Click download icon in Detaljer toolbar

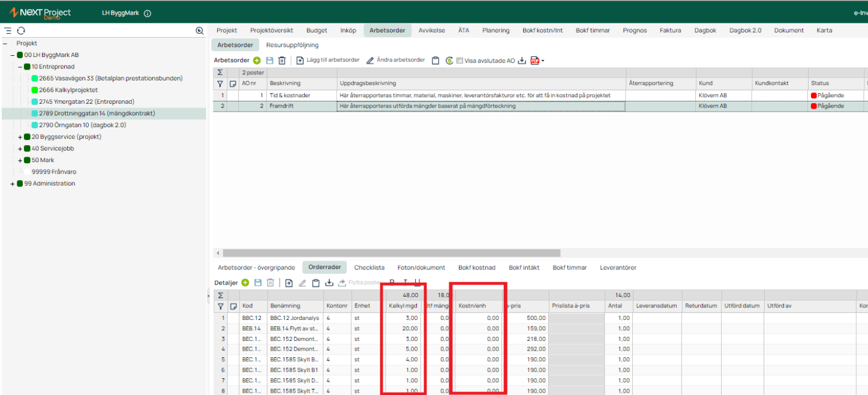329,283
